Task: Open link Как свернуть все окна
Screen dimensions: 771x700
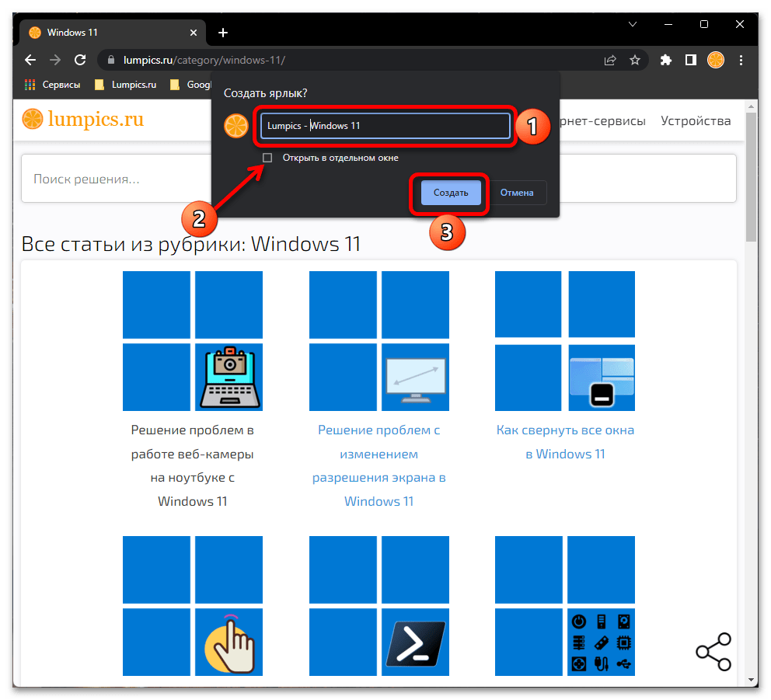Action: pos(565,442)
